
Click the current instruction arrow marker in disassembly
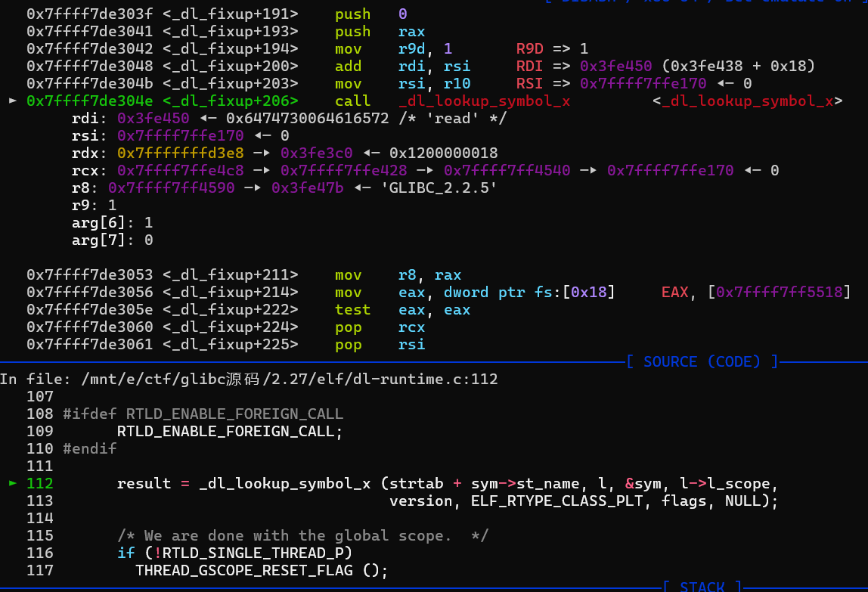[11, 101]
